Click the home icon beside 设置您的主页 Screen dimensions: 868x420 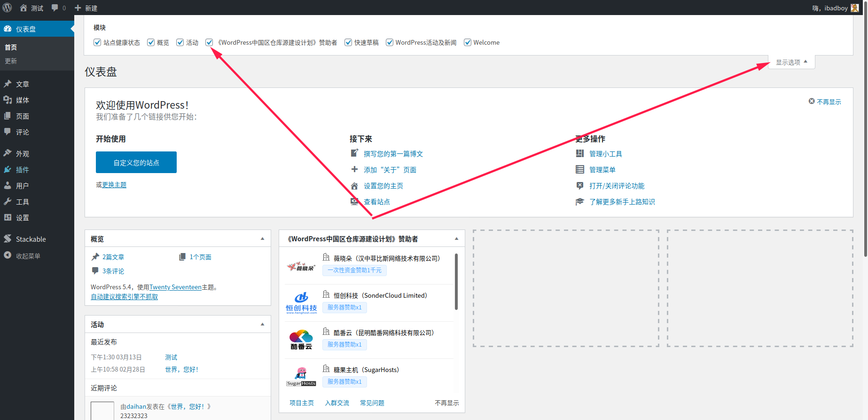(x=355, y=186)
